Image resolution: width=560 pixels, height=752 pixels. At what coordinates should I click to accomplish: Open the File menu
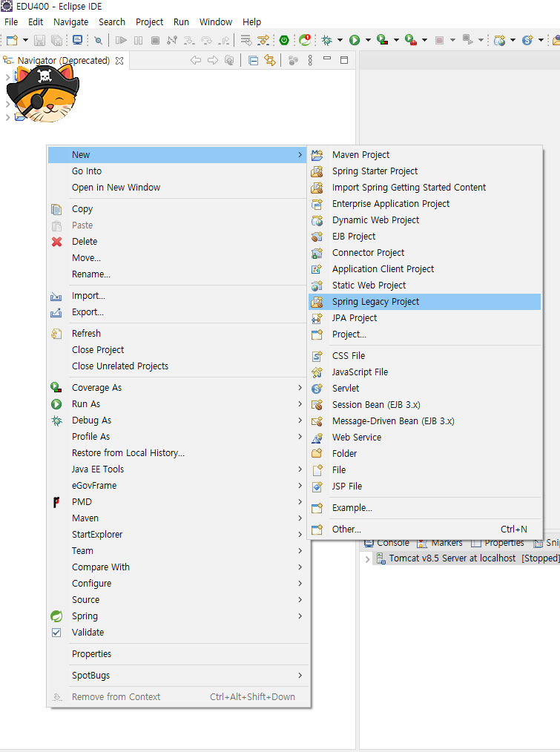tap(11, 22)
